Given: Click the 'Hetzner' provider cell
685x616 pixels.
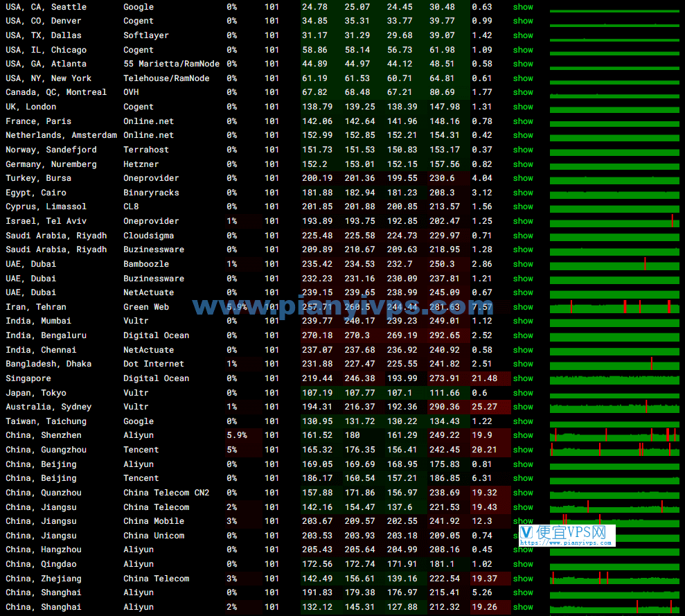Looking at the screenshot, I should (141, 164).
